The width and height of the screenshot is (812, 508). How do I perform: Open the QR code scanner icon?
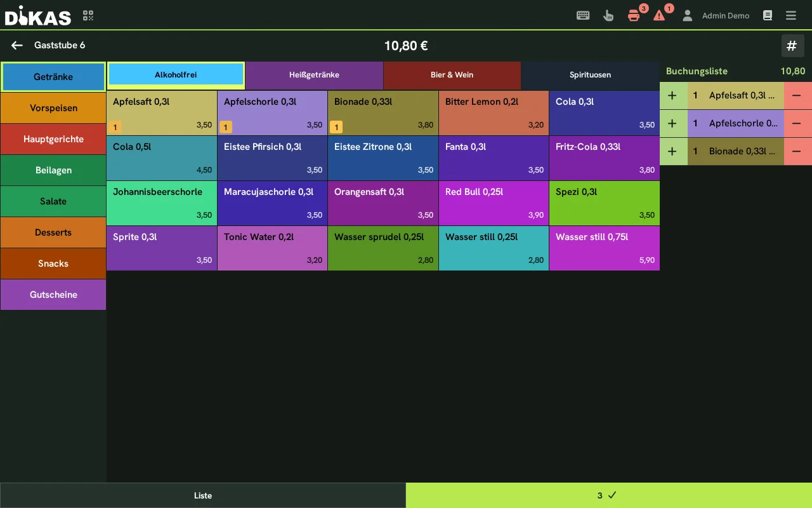[88, 15]
